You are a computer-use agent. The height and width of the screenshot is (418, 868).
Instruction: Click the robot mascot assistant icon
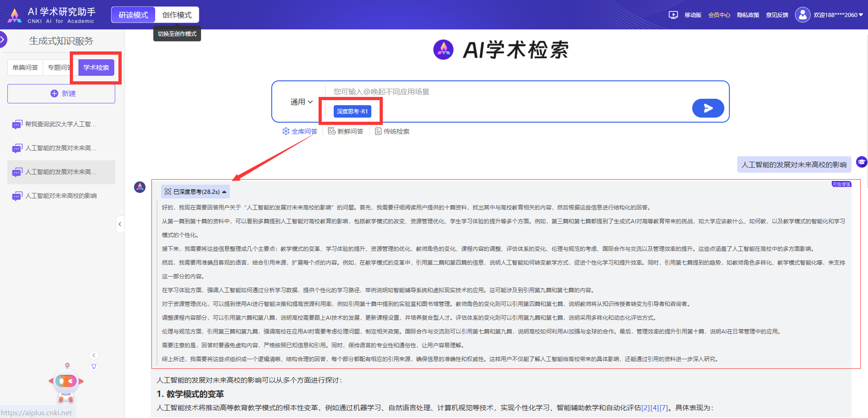click(66, 382)
